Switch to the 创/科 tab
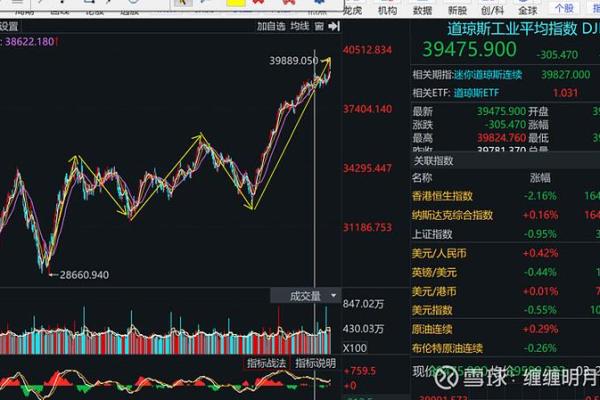This screenshot has height=400, width=600. 492,10
